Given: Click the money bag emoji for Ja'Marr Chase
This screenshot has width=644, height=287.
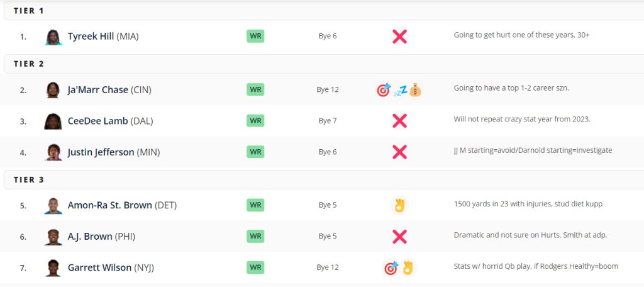Looking at the screenshot, I should [x=415, y=90].
